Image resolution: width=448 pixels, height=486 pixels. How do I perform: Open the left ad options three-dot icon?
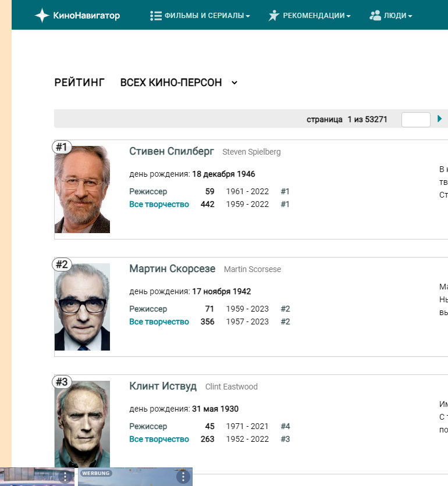[66, 477]
